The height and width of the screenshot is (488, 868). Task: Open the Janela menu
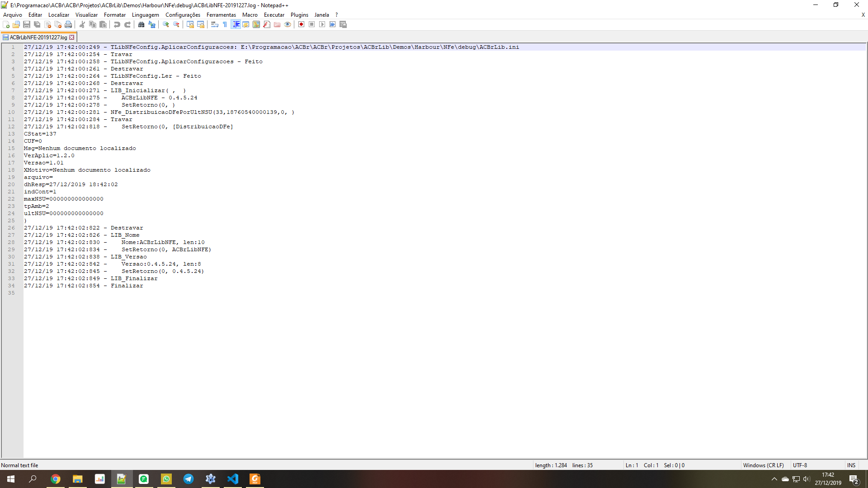tap(322, 15)
